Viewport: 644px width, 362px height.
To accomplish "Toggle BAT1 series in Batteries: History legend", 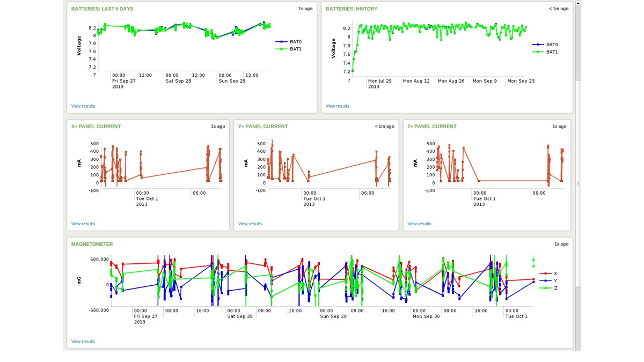I will point(551,52).
